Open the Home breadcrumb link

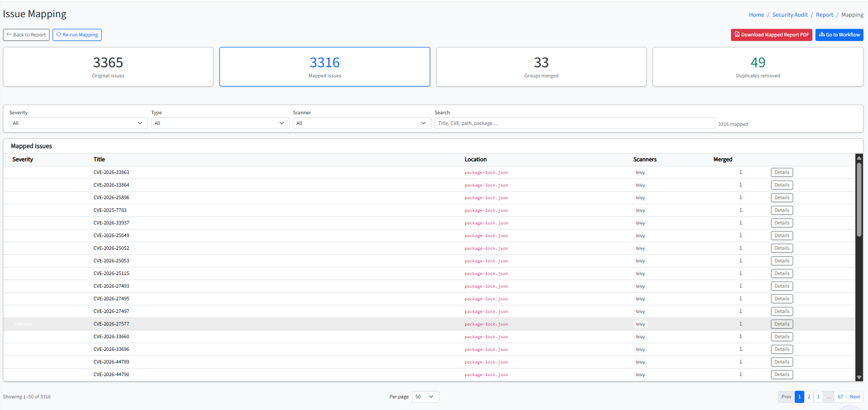(756, 15)
